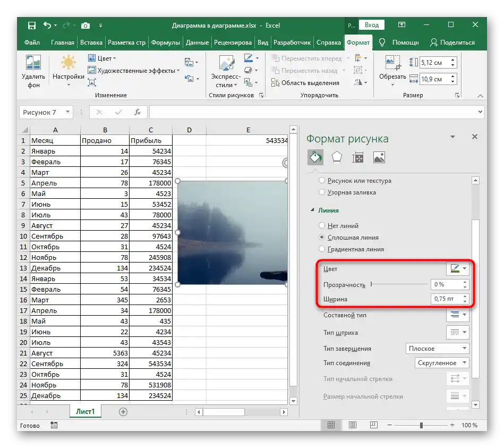504x448 pixels.
Task: Open the Name Box dropdown arrow
Action: pos(67,112)
